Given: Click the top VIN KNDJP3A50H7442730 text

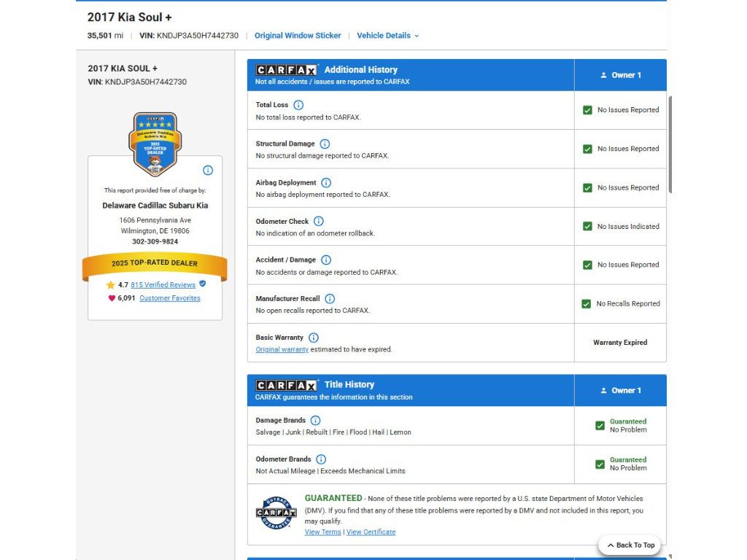Looking at the screenshot, I should 189,36.
